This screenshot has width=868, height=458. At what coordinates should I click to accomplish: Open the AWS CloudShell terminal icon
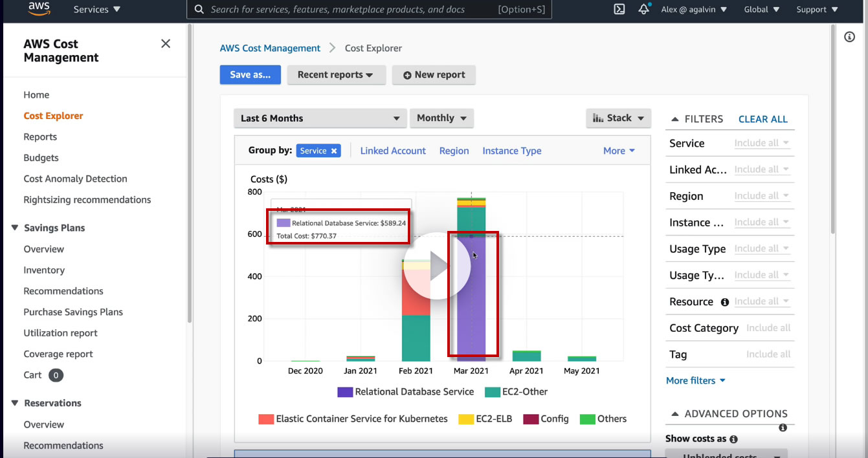[619, 9]
